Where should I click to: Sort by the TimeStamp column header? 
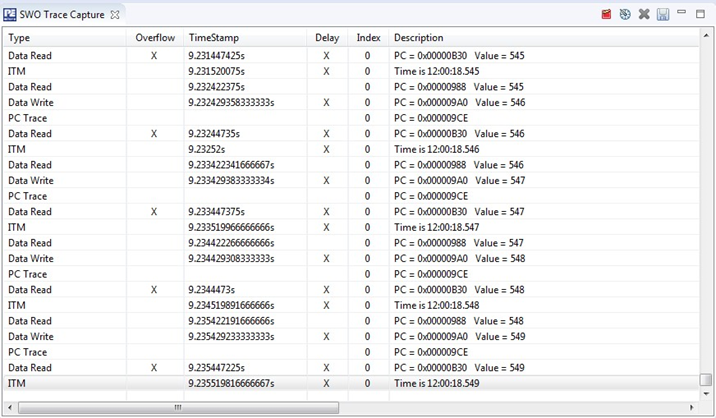point(214,38)
